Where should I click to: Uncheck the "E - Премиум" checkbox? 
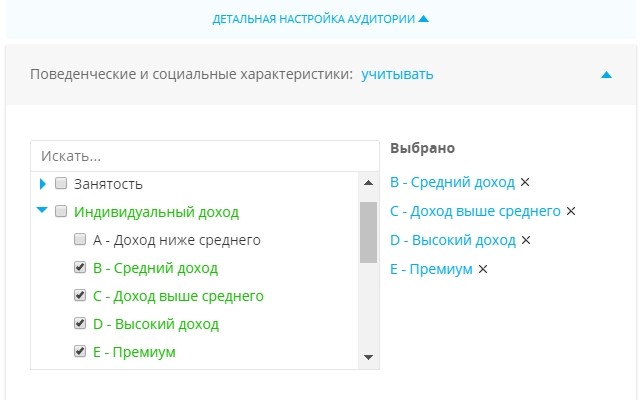pyautogui.click(x=80, y=351)
